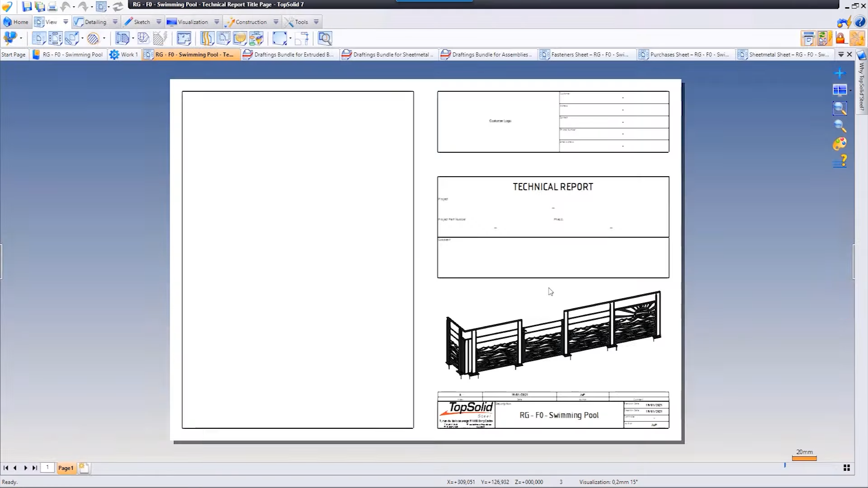Viewport: 868px width, 488px height.
Task: Click the blue pan arrows icon
Action: pos(840,73)
